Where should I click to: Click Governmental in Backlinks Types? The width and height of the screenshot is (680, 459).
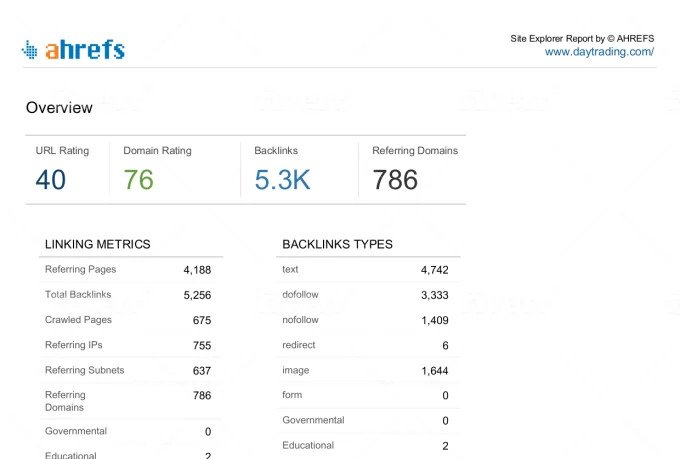point(313,420)
